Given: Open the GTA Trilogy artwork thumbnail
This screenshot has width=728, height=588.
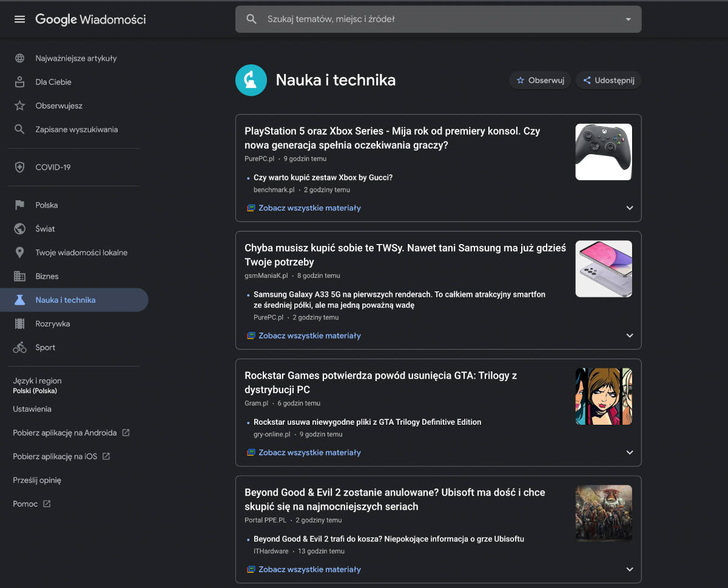Looking at the screenshot, I should pos(604,396).
